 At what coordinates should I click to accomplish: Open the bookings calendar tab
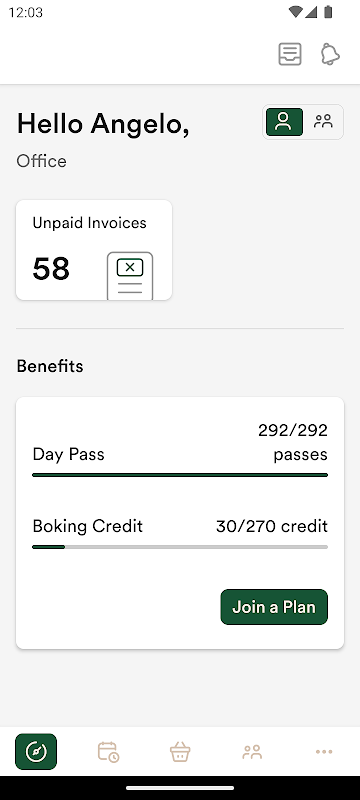tap(108, 752)
